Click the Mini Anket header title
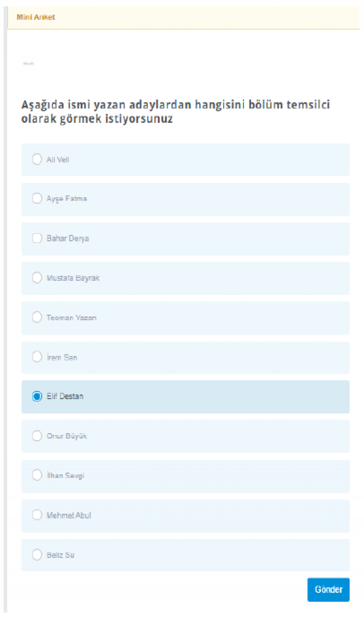The image size is (364, 617). pos(36,17)
